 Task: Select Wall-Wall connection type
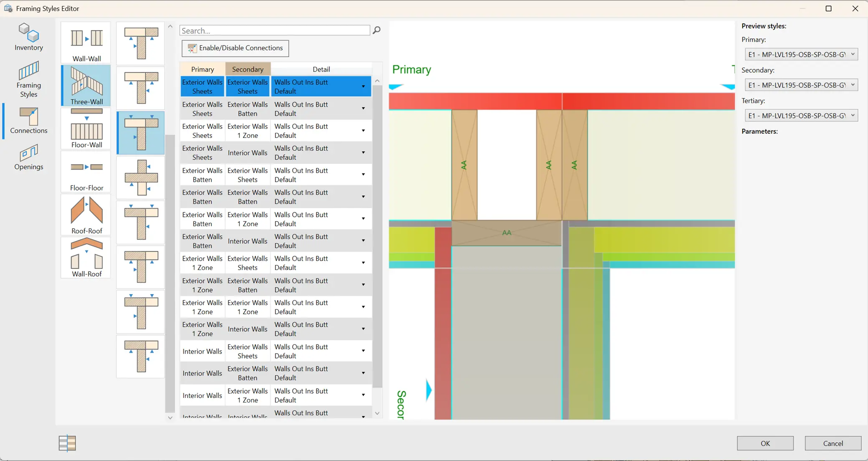pos(86,42)
